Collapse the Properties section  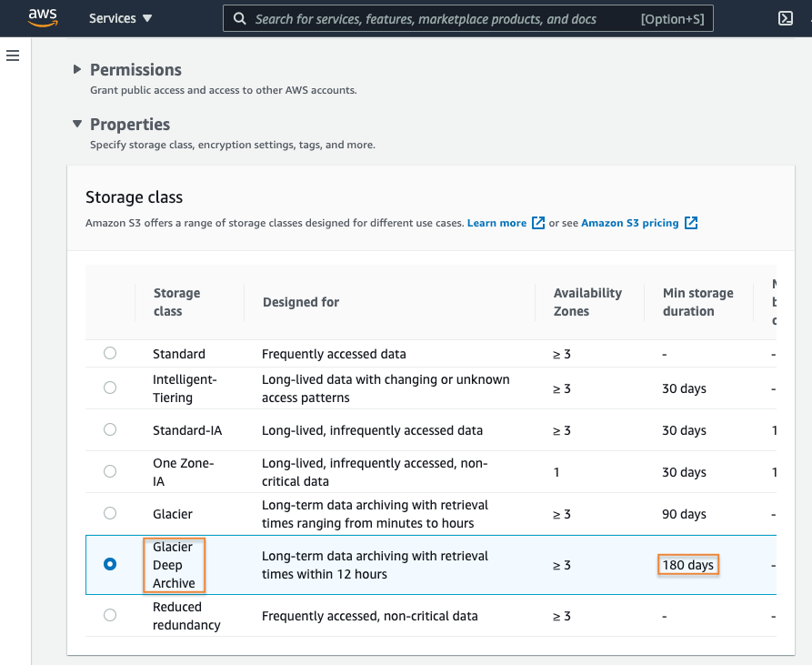tap(77, 125)
